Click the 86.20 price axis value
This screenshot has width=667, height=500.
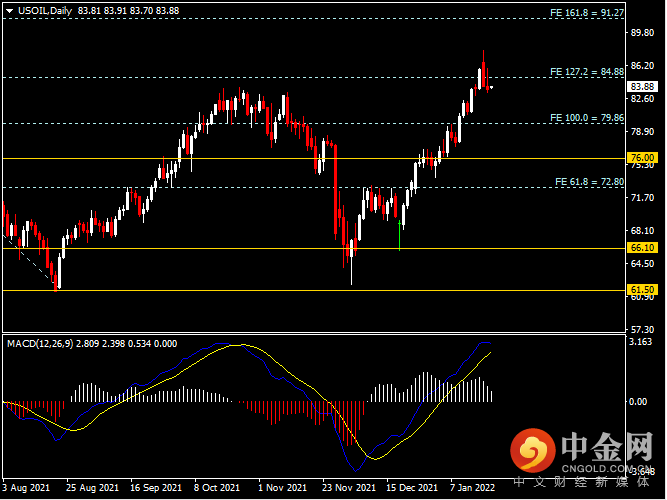(x=642, y=66)
